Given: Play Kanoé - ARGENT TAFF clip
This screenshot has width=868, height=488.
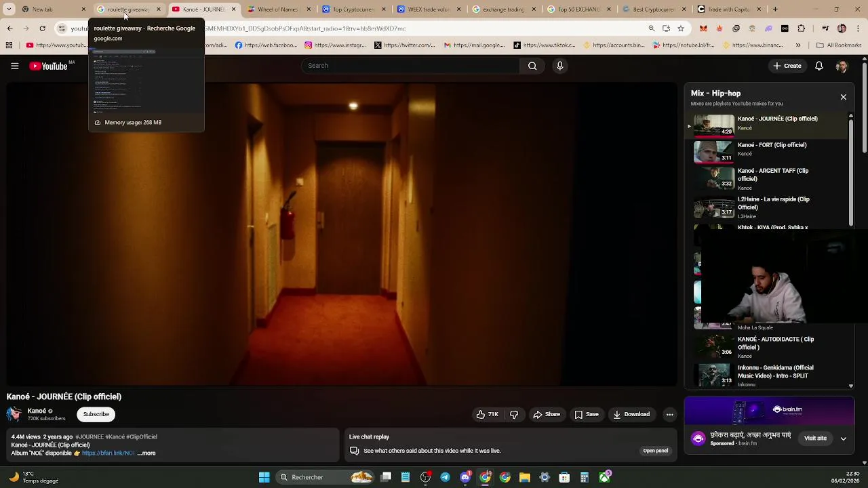Looking at the screenshot, I should coord(766,178).
